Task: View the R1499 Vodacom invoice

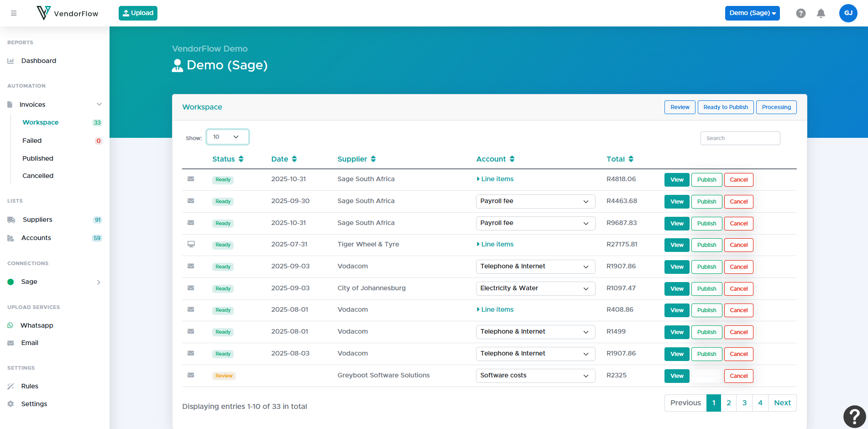Action: click(x=677, y=332)
